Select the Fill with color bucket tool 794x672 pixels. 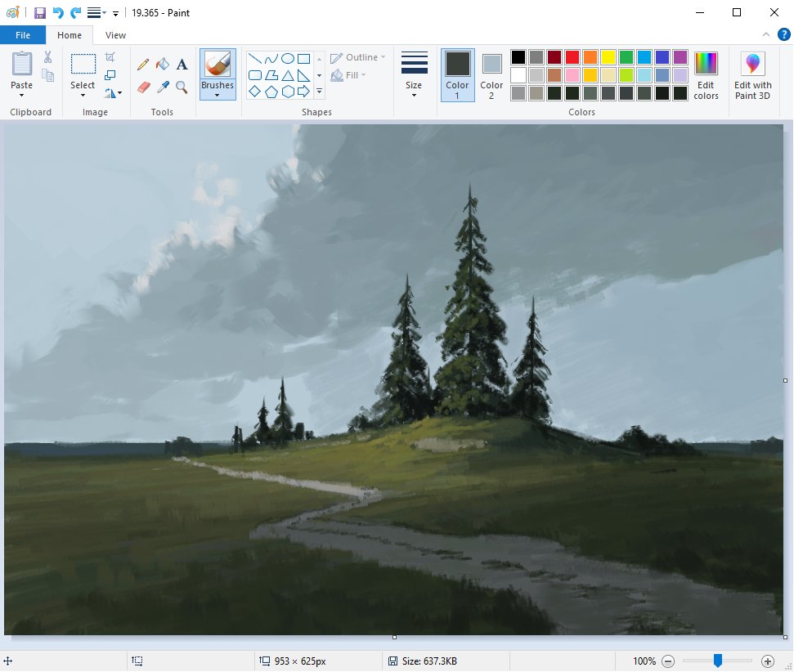163,65
